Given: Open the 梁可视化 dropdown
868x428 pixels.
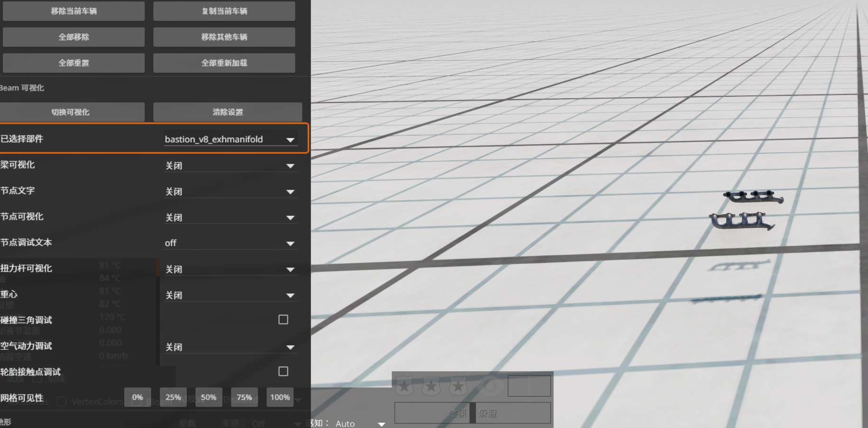Looking at the screenshot, I should pyautogui.click(x=231, y=166).
